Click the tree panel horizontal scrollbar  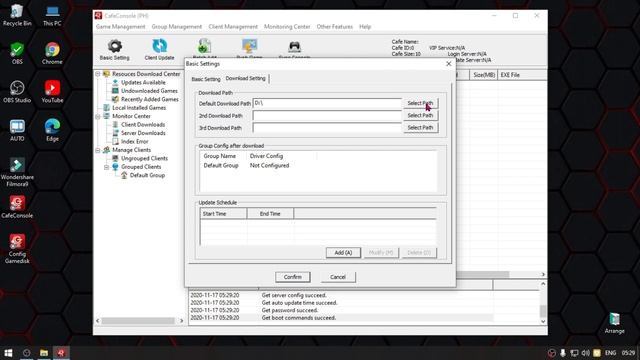pos(139,321)
